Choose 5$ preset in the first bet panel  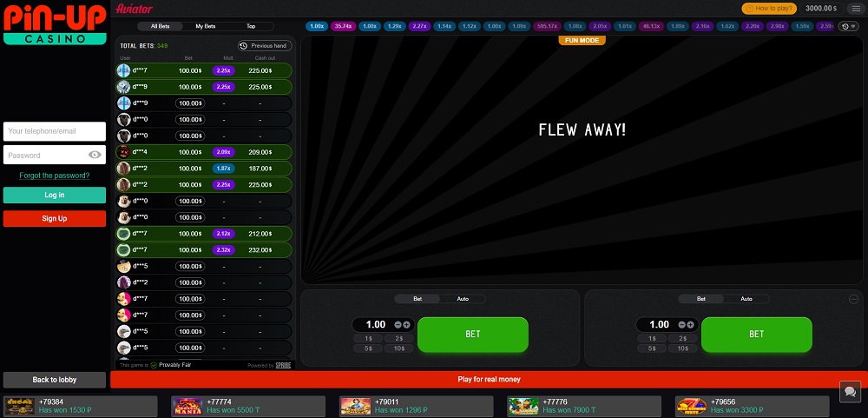click(x=367, y=348)
